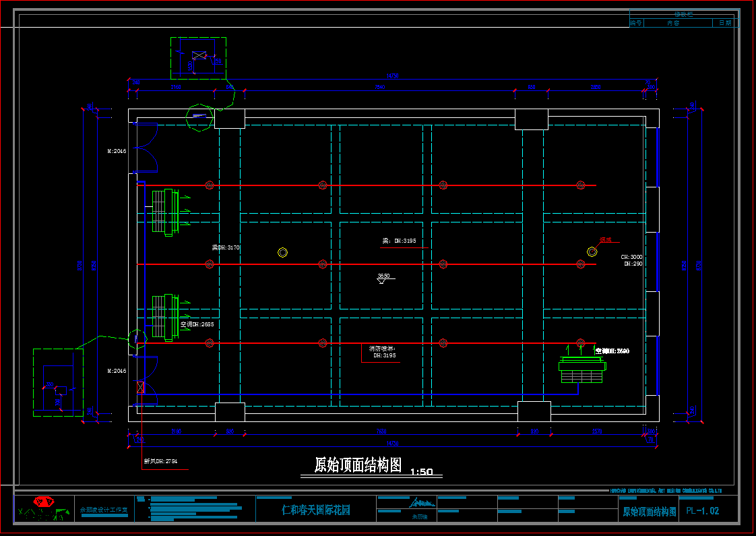
Task: Select the yellow smoke detector symbol labeled 烟感
Action: pos(592,252)
